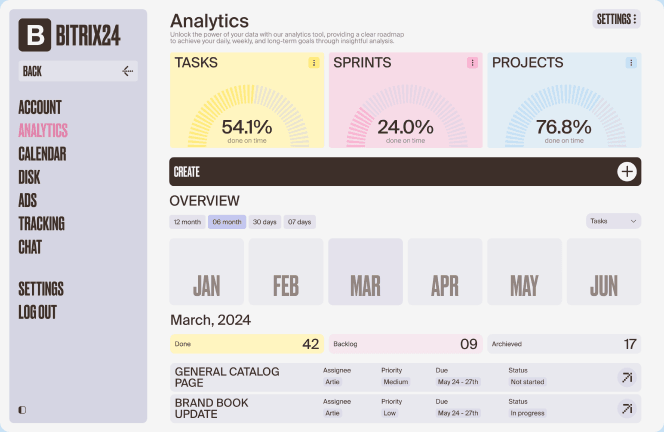Open the Tasks card three-dot menu

(x=314, y=63)
